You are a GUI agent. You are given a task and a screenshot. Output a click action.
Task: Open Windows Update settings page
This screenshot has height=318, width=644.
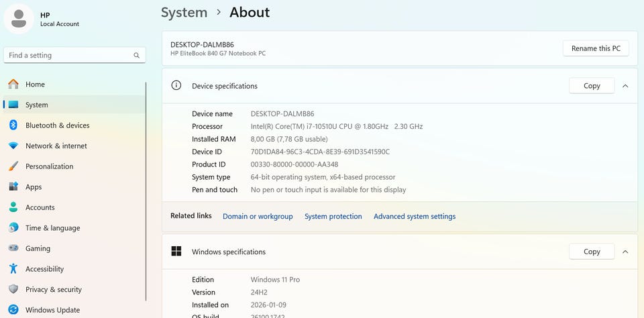click(x=52, y=310)
